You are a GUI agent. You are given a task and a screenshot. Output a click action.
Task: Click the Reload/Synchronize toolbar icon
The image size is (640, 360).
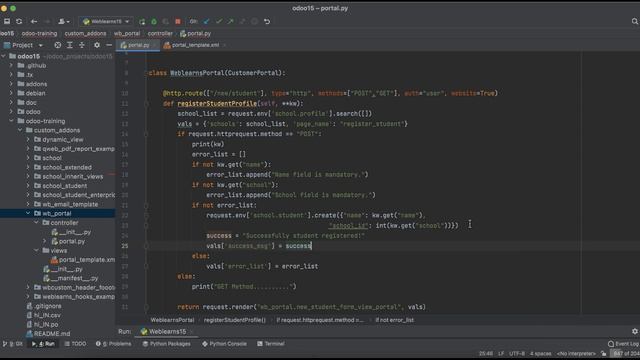(x=19, y=21)
